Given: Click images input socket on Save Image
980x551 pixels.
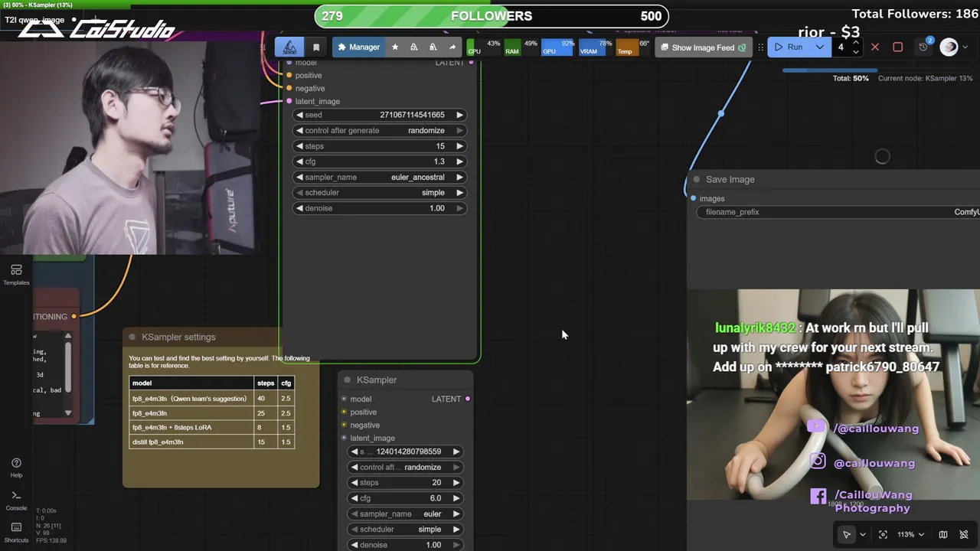Looking at the screenshot, I should click(x=694, y=198).
